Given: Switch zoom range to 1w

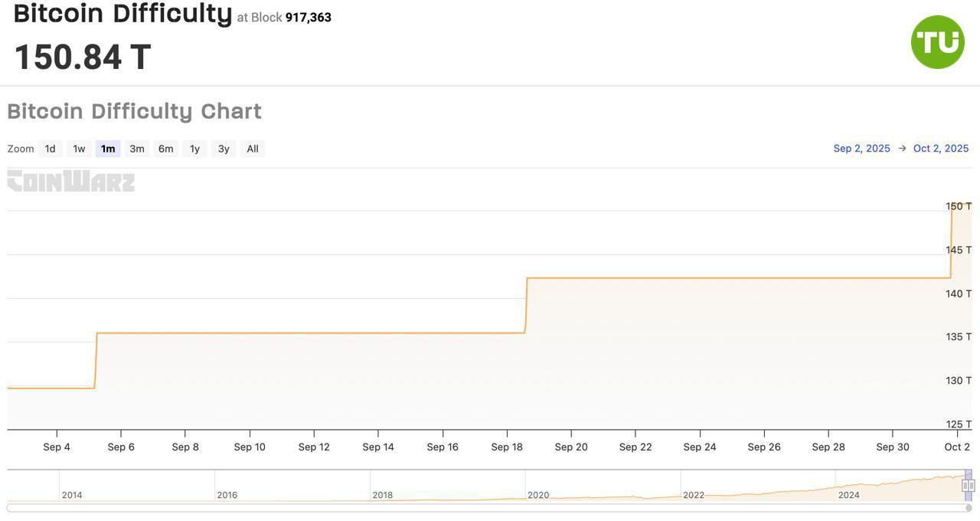Looking at the screenshot, I should [x=79, y=149].
